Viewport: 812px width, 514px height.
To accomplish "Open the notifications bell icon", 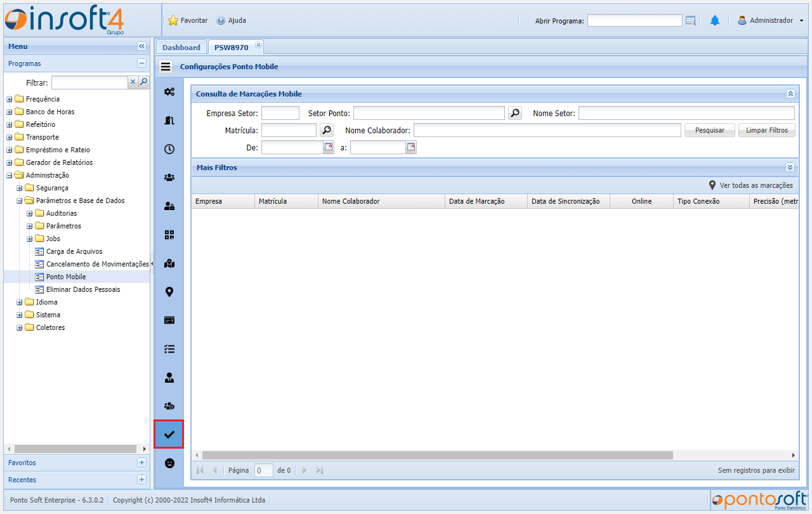I will (715, 21).
